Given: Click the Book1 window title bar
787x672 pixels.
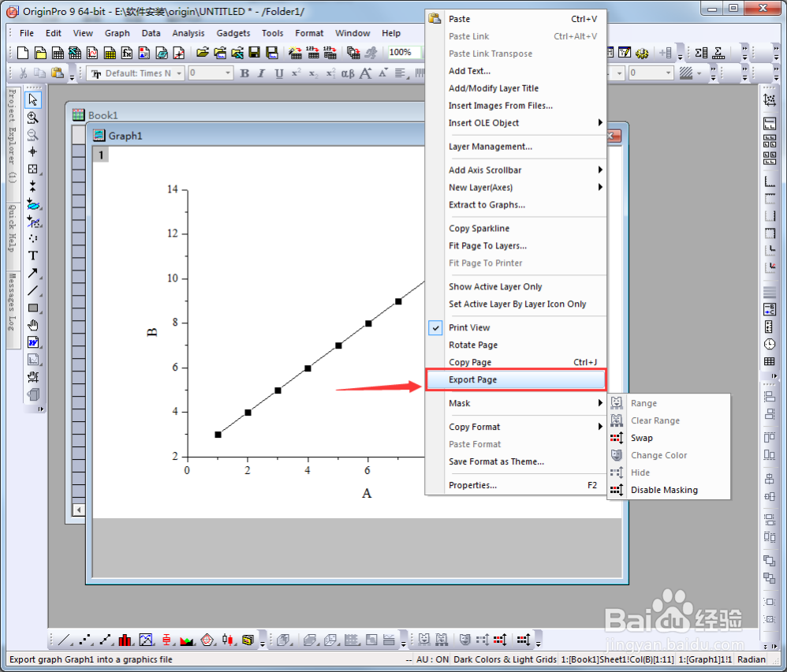Looking at the screenshot, I should tap(246, 115).
